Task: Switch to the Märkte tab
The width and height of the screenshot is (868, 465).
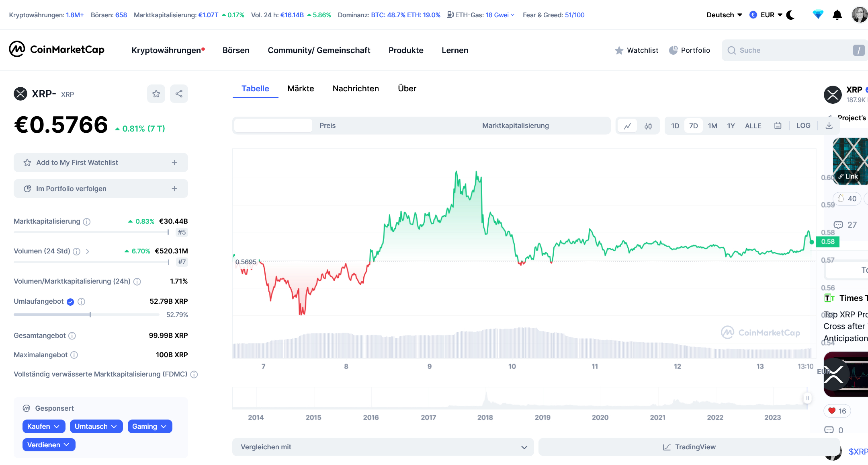Action: (x=301, y=88)
